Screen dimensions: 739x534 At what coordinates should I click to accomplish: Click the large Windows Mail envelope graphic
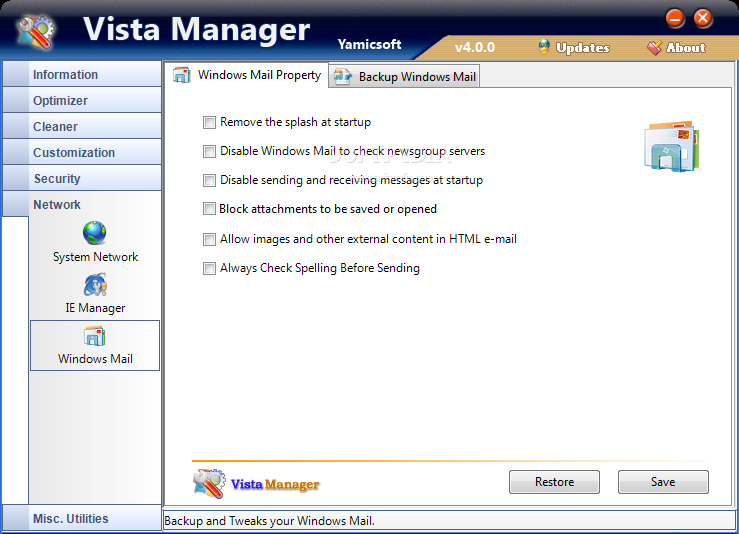tap(672, 146)
